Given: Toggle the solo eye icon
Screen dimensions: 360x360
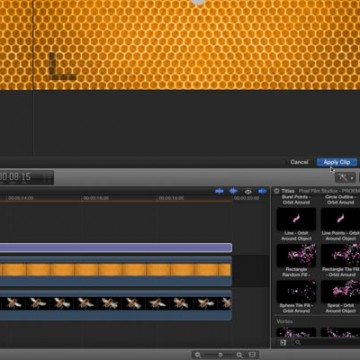Looking at the screenshot, I should click(248, 192).
